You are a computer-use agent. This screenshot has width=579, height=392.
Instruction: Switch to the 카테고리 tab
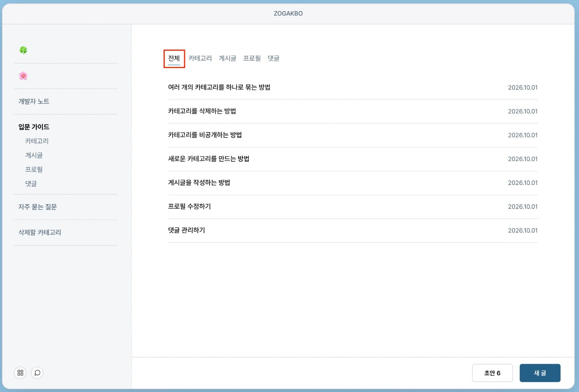[200, 58]
